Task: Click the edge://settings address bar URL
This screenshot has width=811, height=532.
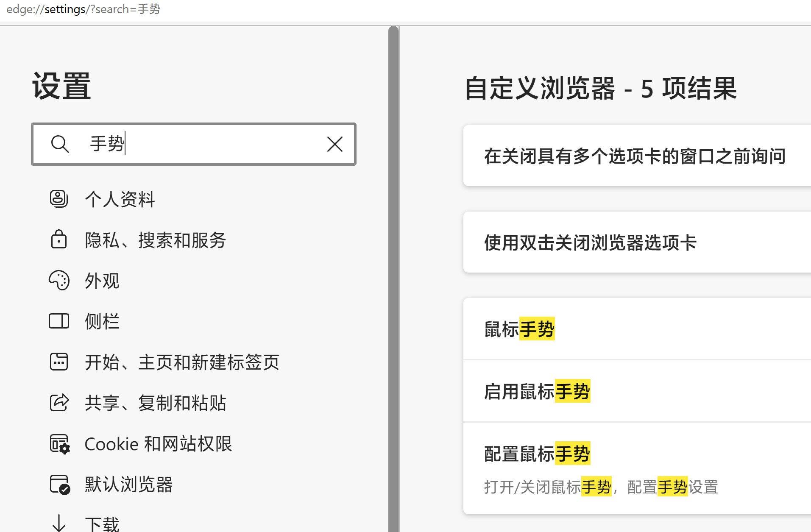Action: pos(84,9)
